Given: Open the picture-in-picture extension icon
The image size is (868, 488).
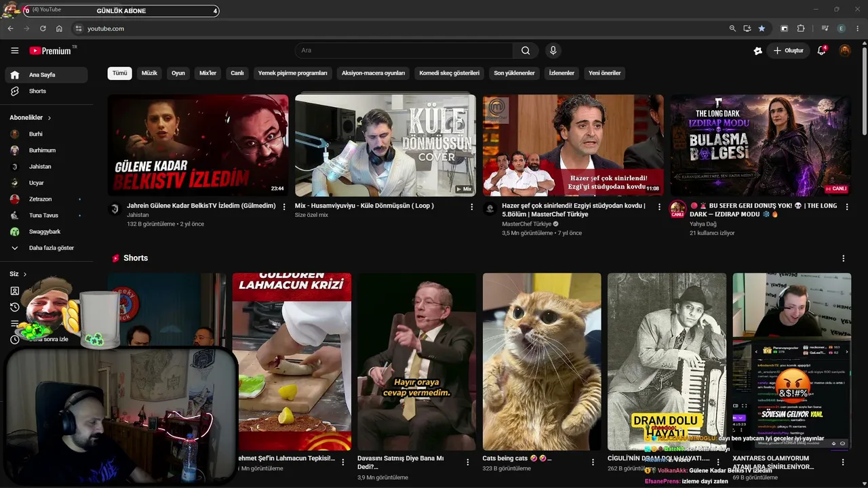Looking at the screenshot, I should coord(785,28).
